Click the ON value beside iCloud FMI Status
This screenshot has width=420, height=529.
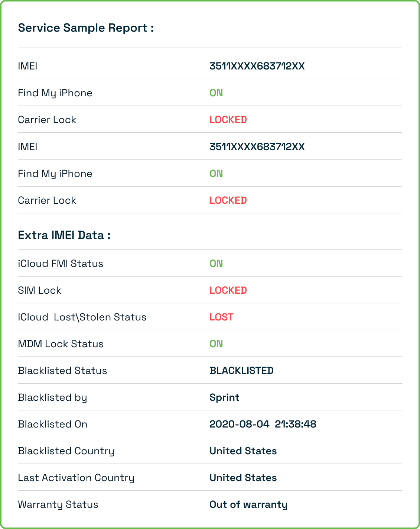pyautogui.click(x=216, y=264)
